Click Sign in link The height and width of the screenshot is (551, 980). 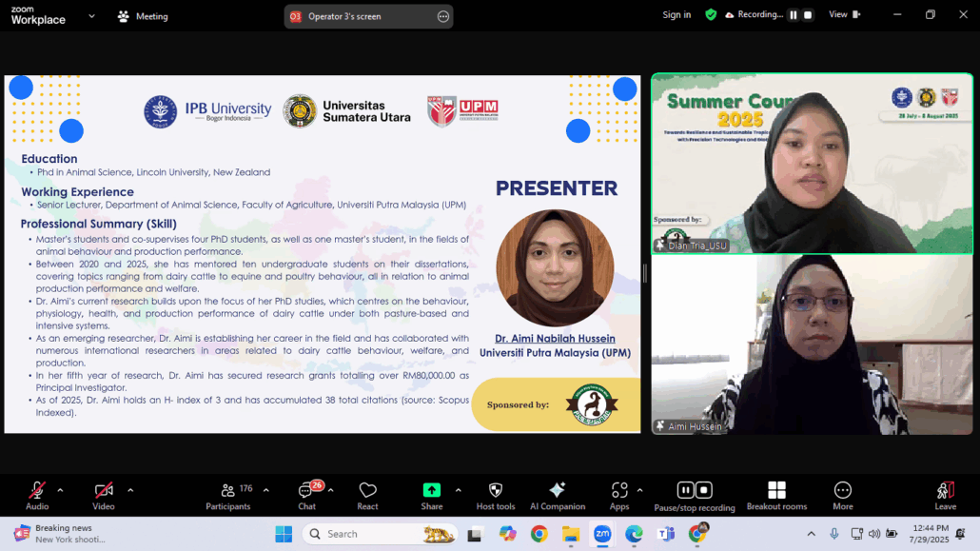click(x=676, y=15)
